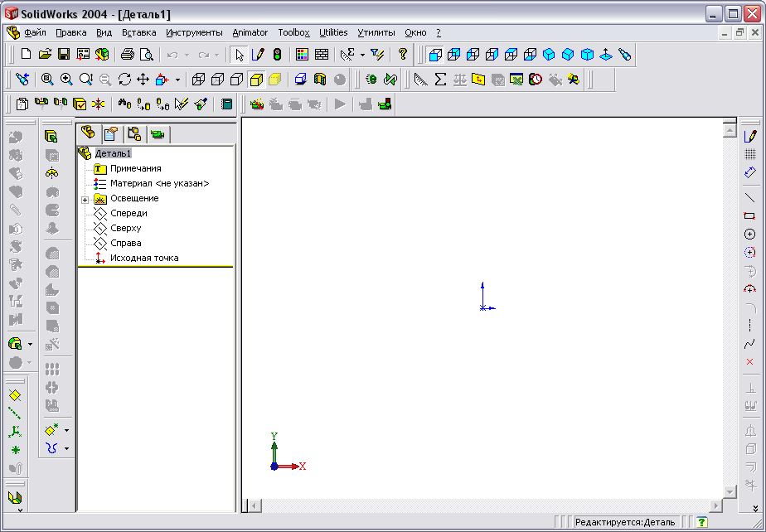Switch to the PropertyManager tab
The height and width of the screenshot is (532, 766).
coord(111,133)
